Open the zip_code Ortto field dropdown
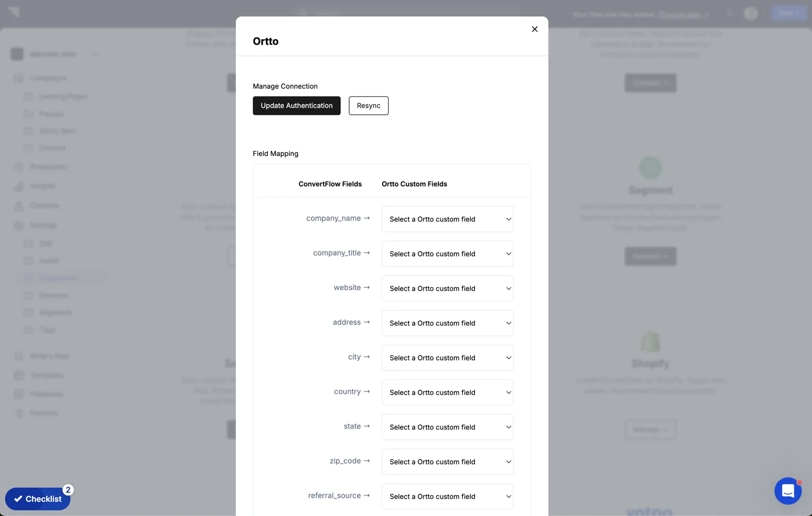The height and width of the screenshot is (516, 812). 448,462
